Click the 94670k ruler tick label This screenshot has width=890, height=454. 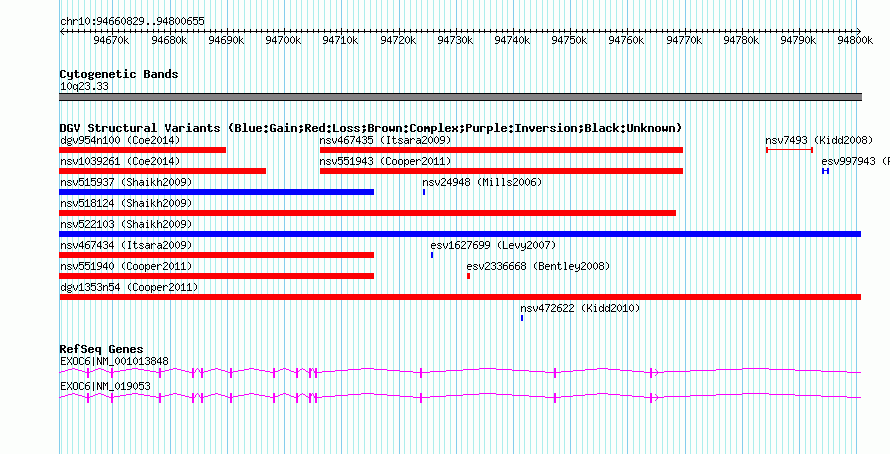pos(112,40)
